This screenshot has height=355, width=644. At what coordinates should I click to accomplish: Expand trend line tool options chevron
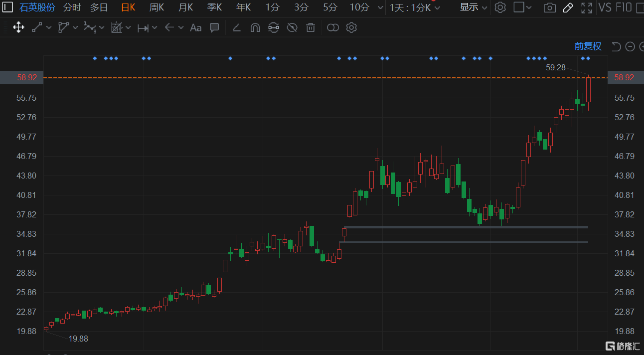tap(49, 28)
